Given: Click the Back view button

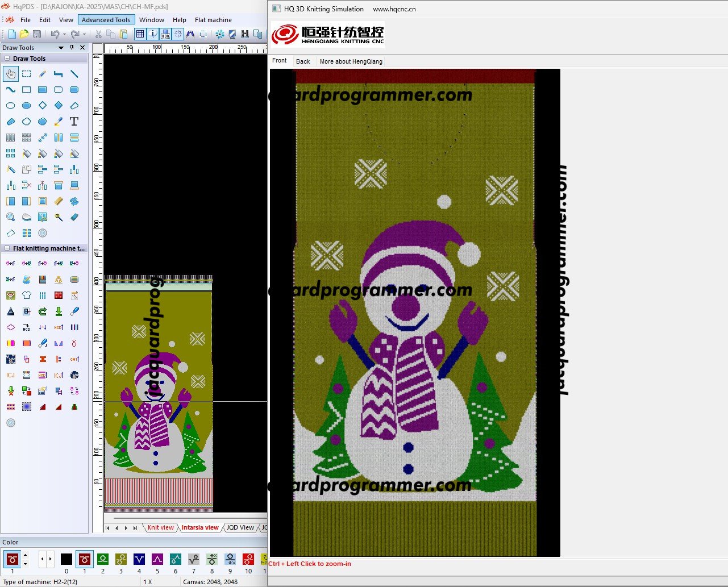Looking at the screenshot, I should pyautogui.click(x=303, y=61).
